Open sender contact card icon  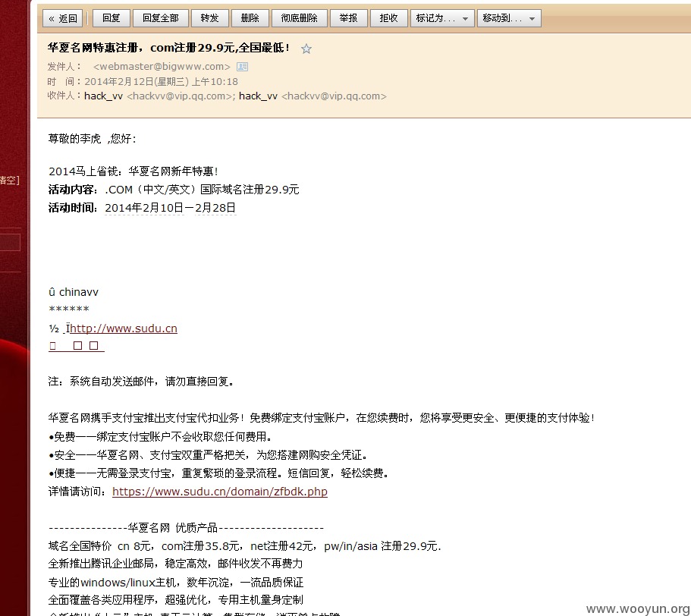tap(243, 67)
